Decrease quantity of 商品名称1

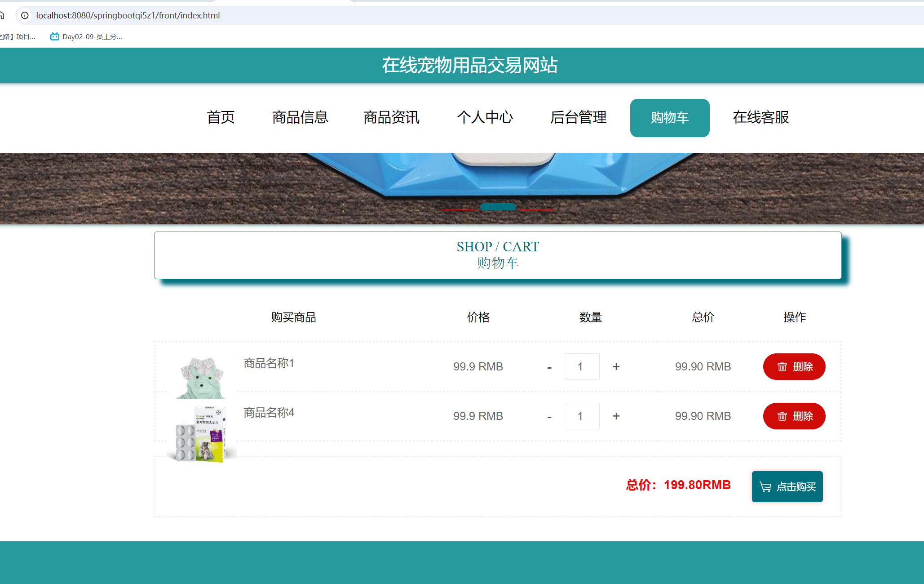(x=549, y=367)
